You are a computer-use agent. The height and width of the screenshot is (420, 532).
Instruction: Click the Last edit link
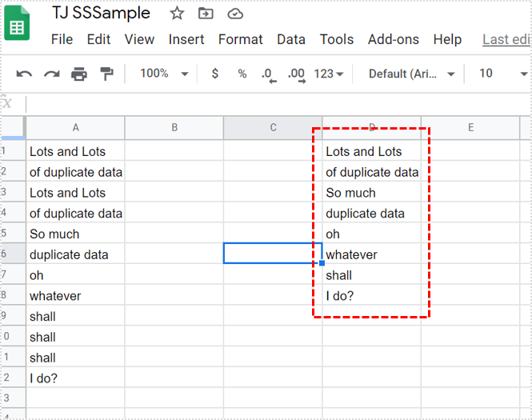tap(506, 39)
